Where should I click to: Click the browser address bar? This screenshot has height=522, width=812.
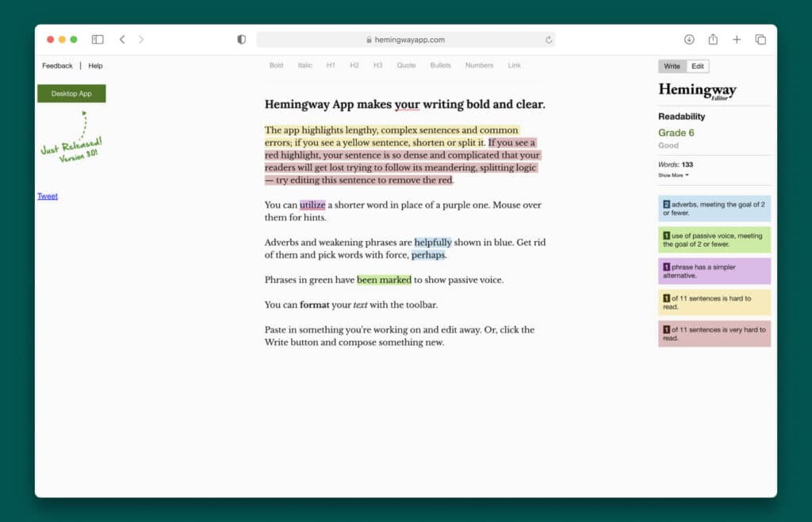click(x=406, y=38)
